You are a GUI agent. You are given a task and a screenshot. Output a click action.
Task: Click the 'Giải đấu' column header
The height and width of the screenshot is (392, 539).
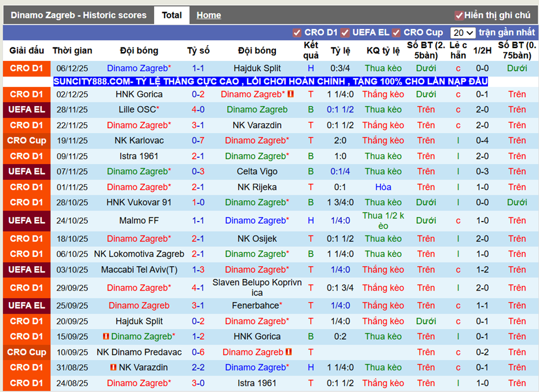[x=27, y=50]
